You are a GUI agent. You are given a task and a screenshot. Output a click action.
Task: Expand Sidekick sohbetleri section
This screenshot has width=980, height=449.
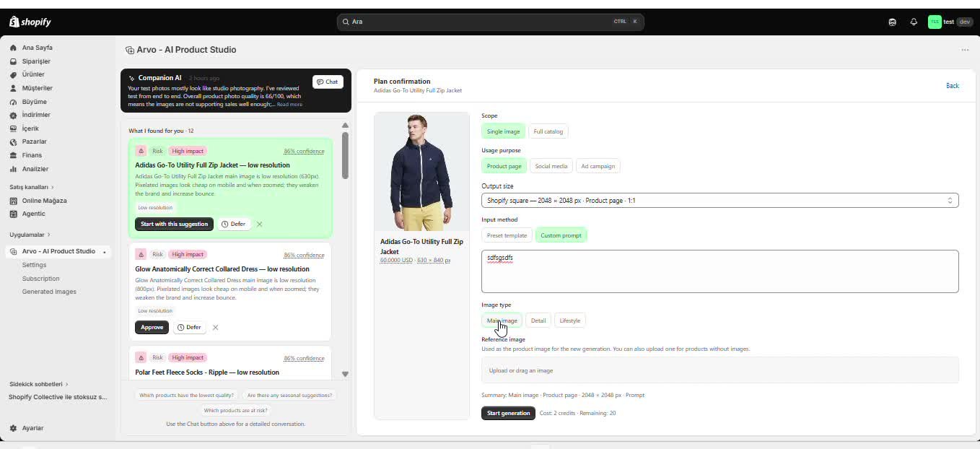click(x=38, y=384)
